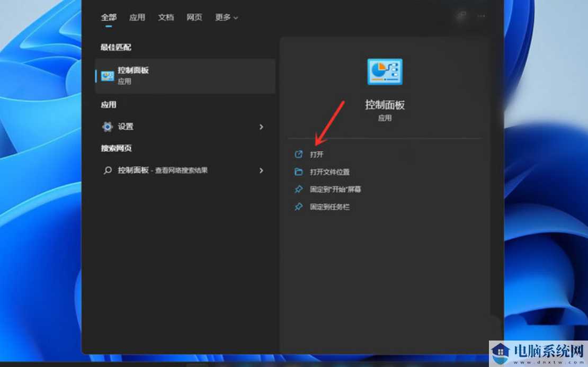Screen dimensions: 588x367
Task: Click the pin icon for 固定到任务栏
Action: pyautogui.click(x=299, y=207)
